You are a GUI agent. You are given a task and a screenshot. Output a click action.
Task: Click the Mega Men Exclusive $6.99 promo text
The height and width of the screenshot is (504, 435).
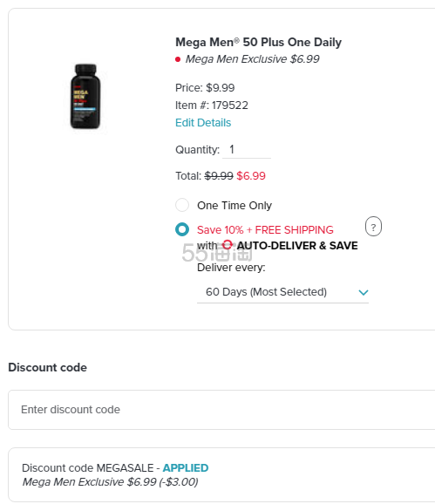tap(253, 59)
